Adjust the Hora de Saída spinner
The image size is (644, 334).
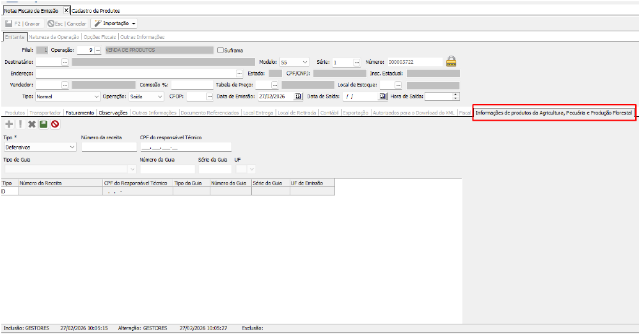[455, 96]
